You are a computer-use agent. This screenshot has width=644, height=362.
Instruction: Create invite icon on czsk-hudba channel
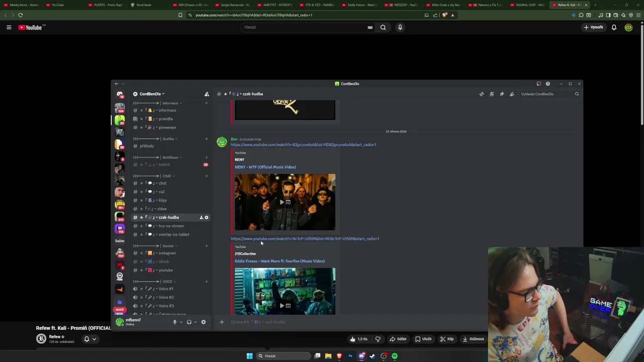201,217
